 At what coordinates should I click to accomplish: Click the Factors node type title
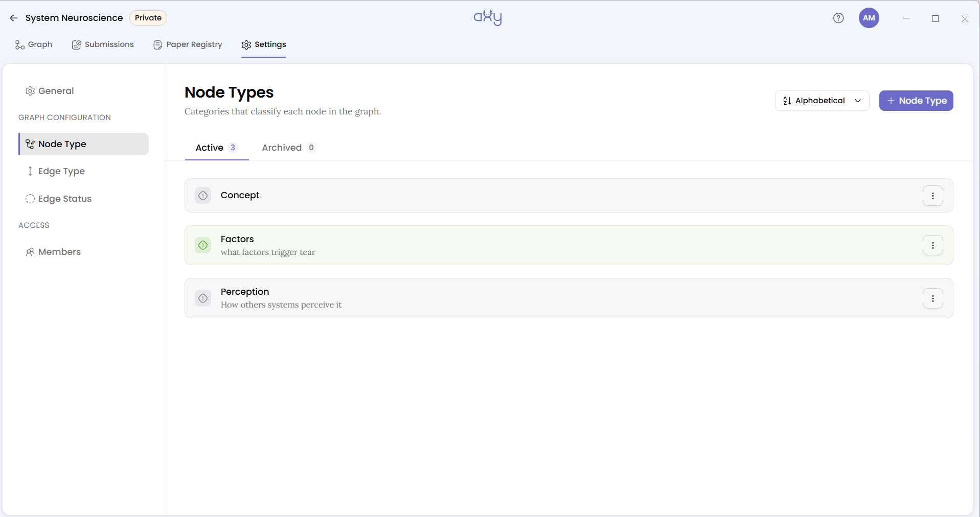pos(237,239)
